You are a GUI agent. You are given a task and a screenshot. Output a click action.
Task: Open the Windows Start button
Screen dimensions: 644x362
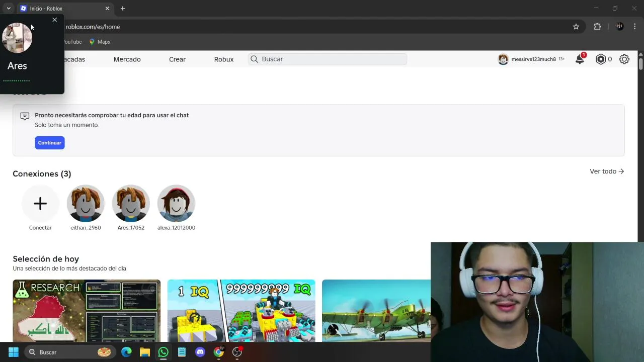coord(14,352)
